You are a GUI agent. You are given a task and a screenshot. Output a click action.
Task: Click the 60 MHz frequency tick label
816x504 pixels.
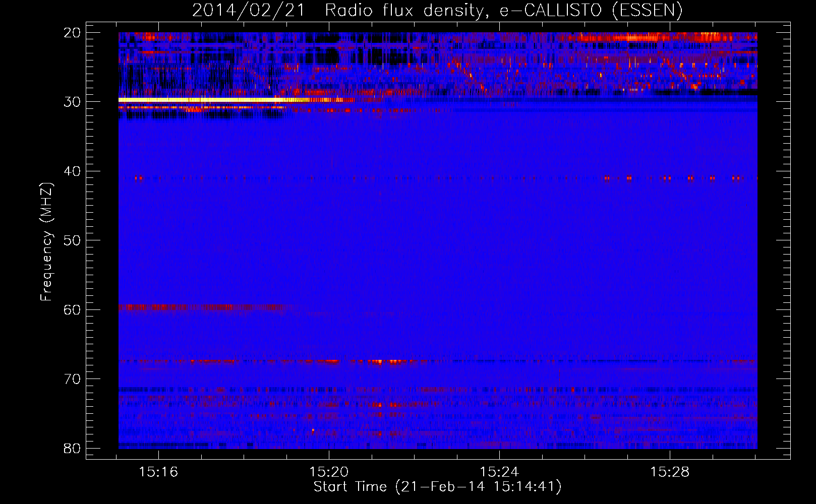coord(73,310)
